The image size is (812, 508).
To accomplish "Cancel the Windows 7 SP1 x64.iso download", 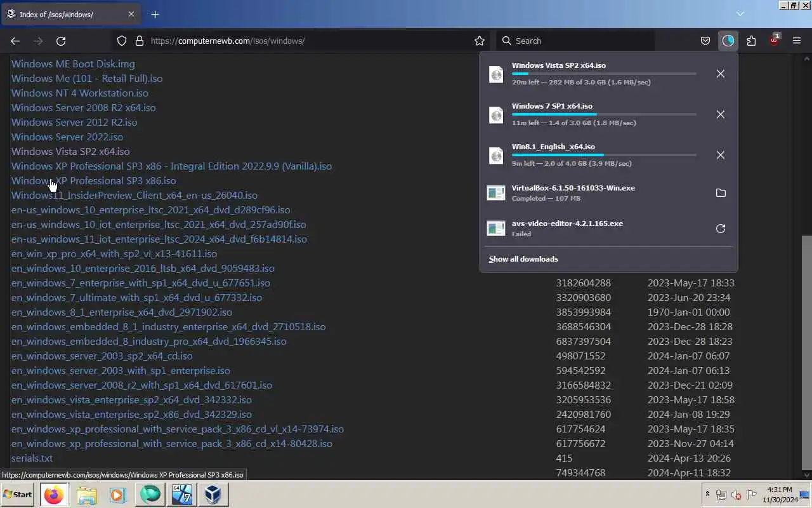I will click(721, 114).
